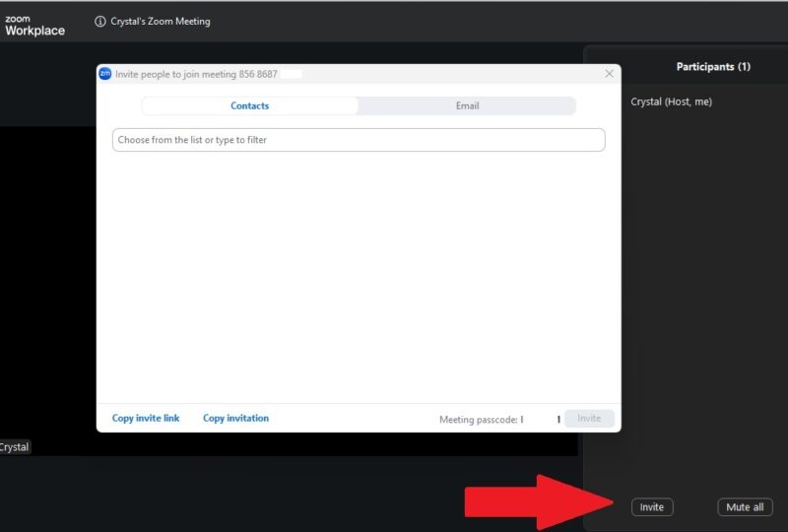
Task: Click the Zoom logo icon in the dialog title
Action: (x=105, y=74)
